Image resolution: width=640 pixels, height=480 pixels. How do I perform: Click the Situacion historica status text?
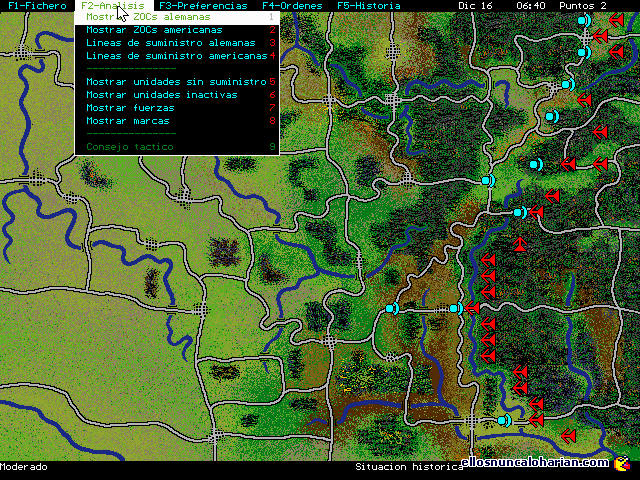click(409, 467)
